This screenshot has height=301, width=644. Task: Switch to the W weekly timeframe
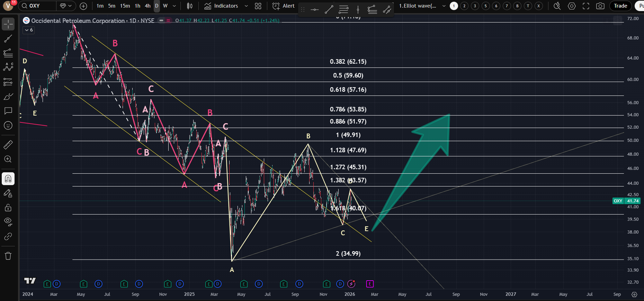click(165, 6)
